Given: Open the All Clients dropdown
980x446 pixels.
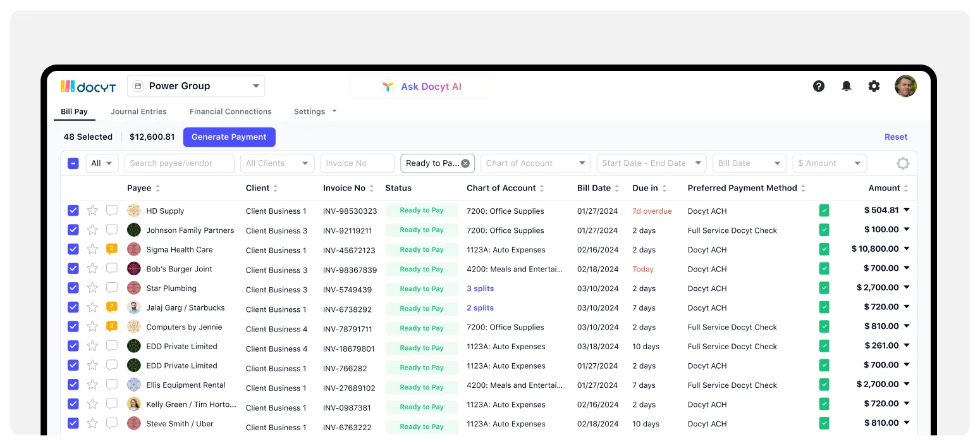Looking at the screenshot, I should (x=278, y=163).
